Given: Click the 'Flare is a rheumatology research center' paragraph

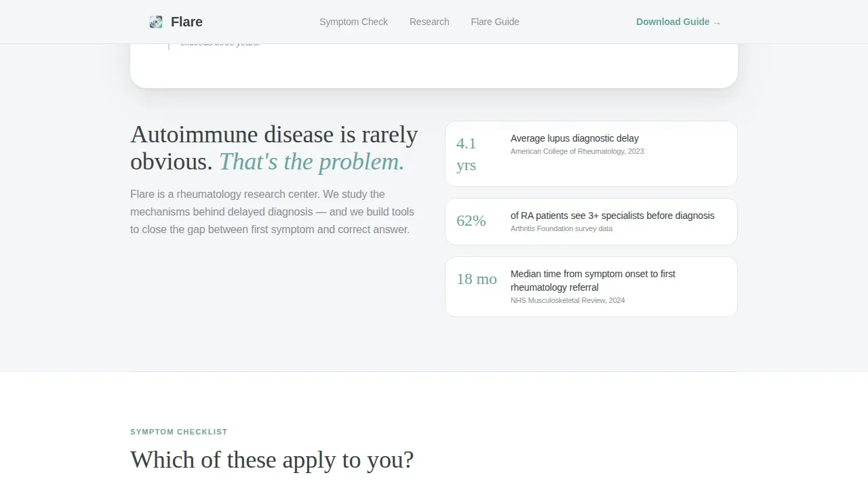Looking at the screenshot, I should (x=272, y=211).
